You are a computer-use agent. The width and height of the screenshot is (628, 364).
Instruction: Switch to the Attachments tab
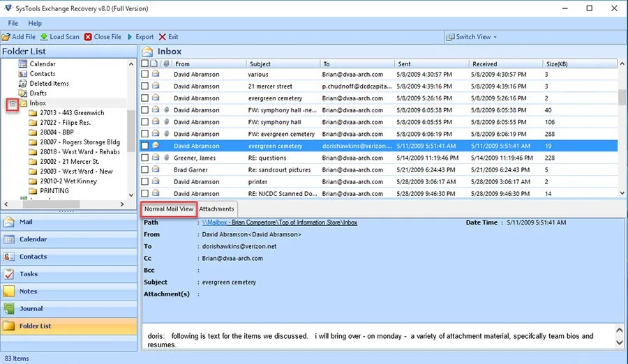(x=217, y=209)
